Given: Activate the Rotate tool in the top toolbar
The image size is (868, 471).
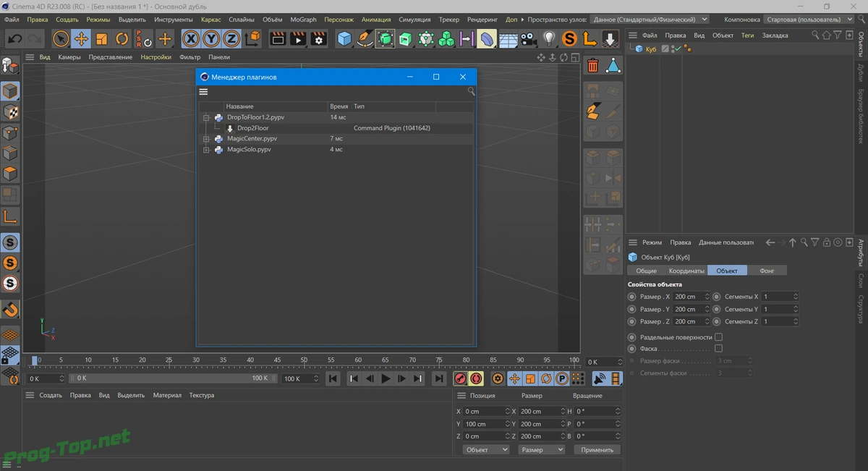Looking at the screenshot, I should (122, 38).
